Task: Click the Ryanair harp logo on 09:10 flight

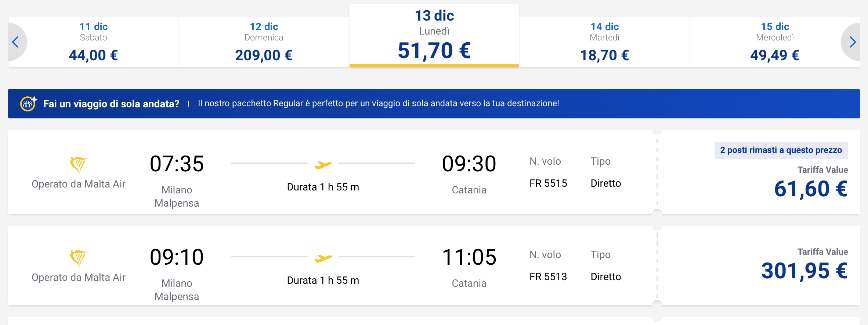Action: [78, 258]
